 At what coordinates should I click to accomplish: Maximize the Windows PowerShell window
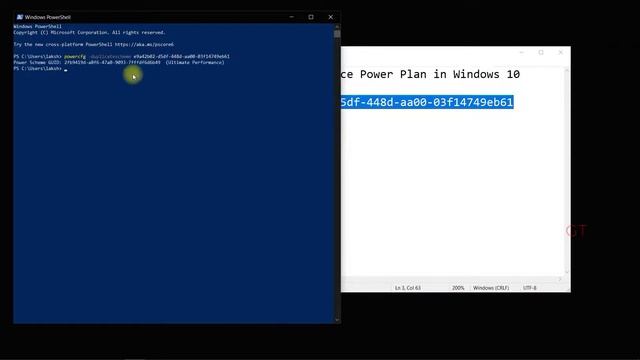click(311, 17)
